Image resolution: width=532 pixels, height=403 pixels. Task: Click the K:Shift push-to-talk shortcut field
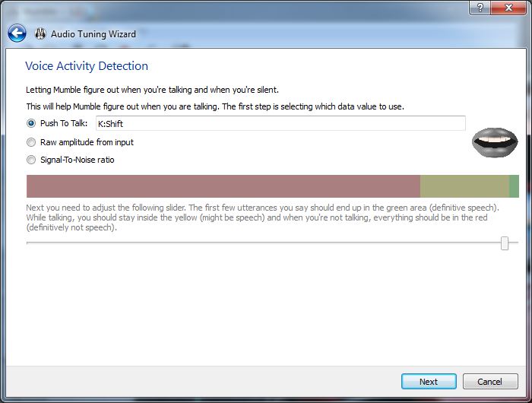pos(280,123)
